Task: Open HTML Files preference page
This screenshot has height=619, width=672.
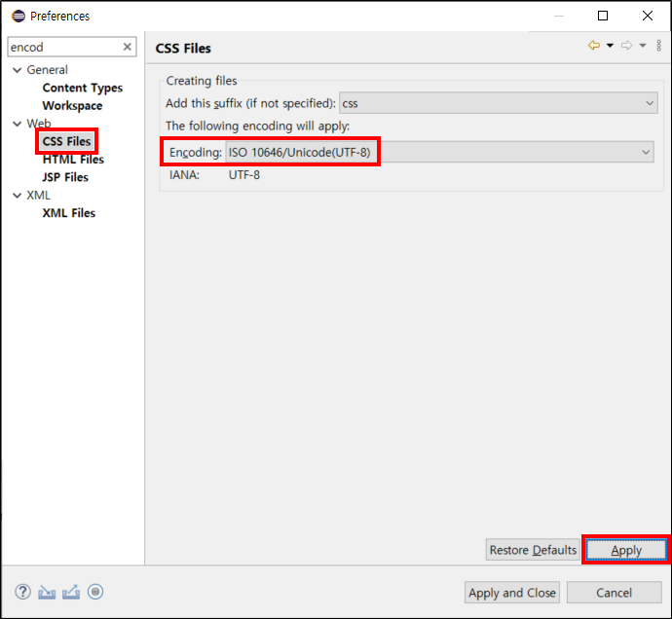Action: (x=73, y=160)
